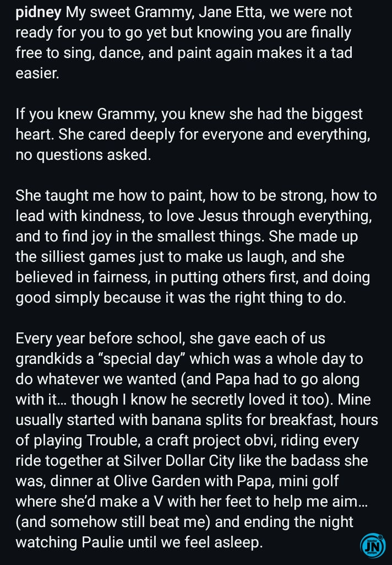
Task: Click the JN watermark logo
Action: (373, 546)
